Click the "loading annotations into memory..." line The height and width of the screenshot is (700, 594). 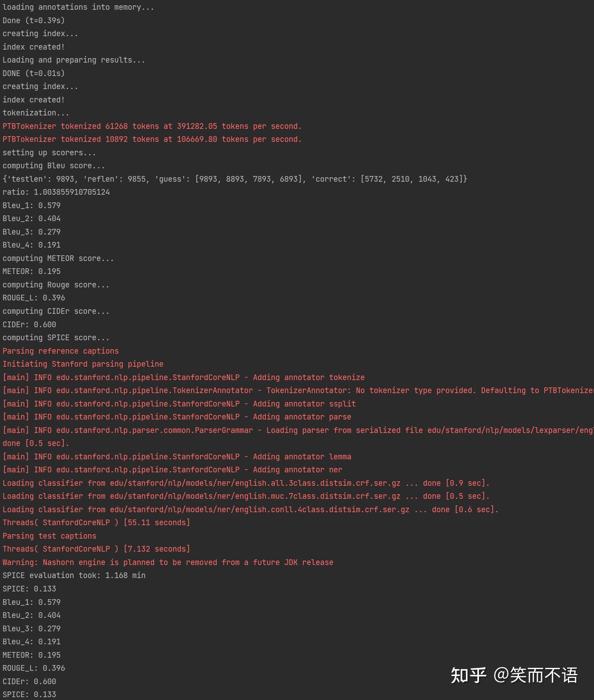coord(78,7)
